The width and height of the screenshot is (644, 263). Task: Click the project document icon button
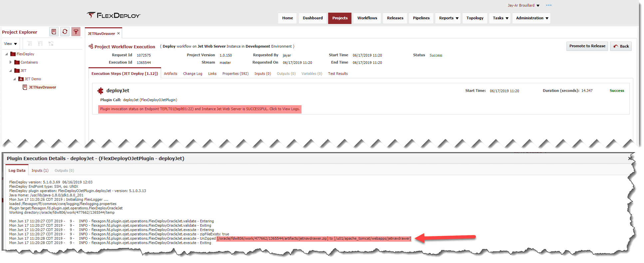tap(54, 32)
